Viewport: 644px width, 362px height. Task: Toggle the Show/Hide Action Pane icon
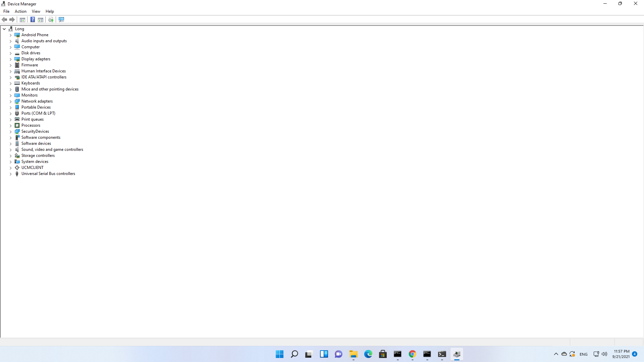pos(41,19)
